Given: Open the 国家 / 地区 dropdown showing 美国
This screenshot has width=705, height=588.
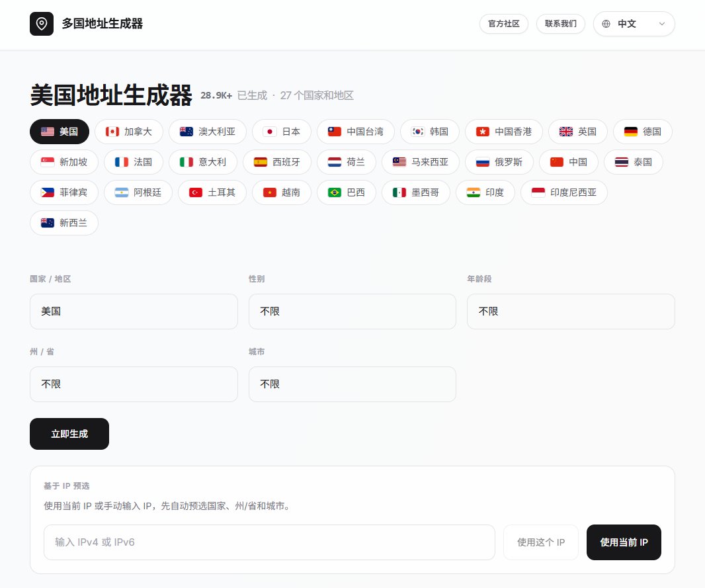Looking at the screenshot, I should click(134, 312).
